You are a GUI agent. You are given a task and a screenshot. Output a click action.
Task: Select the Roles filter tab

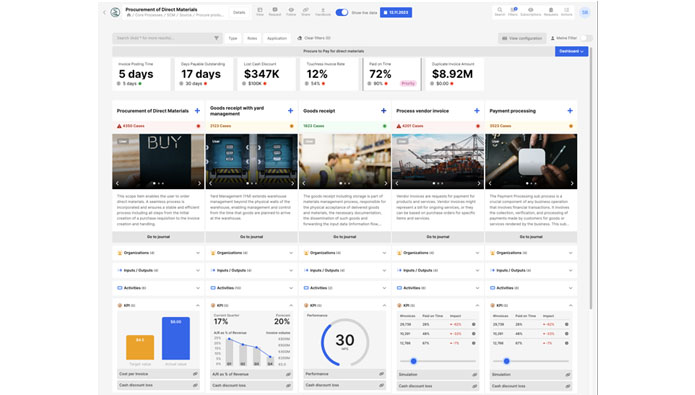(x=252, y=39)
